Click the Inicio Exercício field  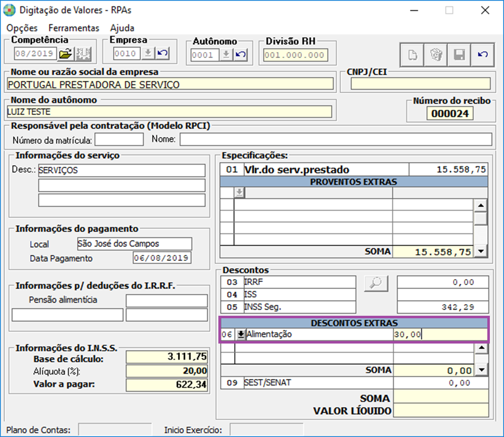point(266,429)
